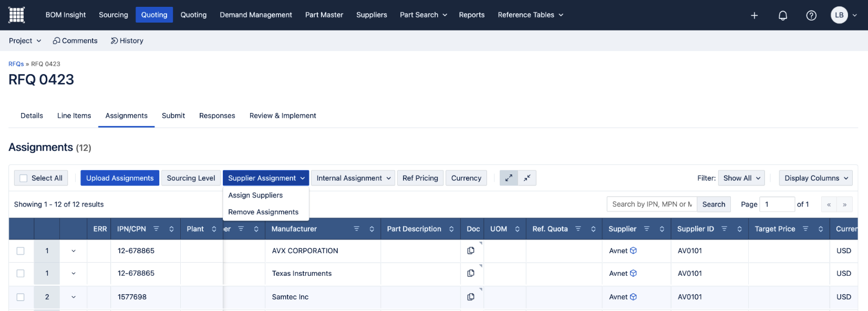This screenshot has width=868, height=311.
Task: Switch to the Line Items tab
Action: click(74, 116)
